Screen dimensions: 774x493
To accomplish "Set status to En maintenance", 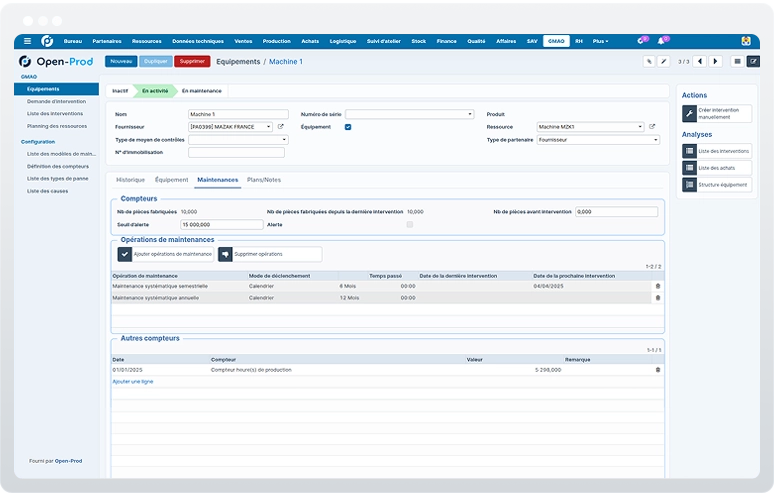I will (x=201, y=91).
